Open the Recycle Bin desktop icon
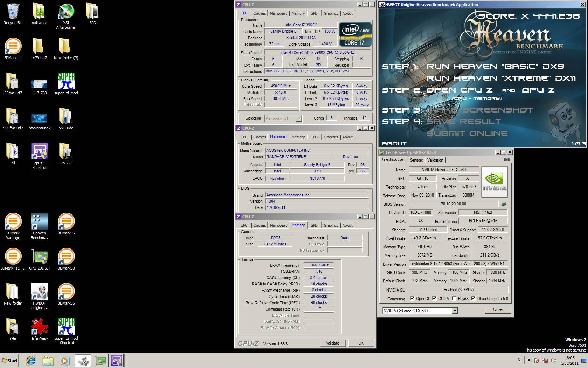The width and height of the screenshot is (588, 368). coord(13,14)
